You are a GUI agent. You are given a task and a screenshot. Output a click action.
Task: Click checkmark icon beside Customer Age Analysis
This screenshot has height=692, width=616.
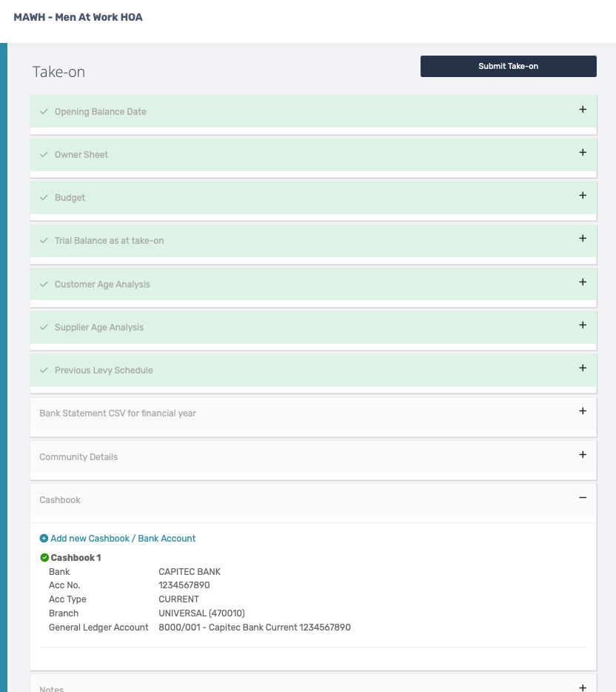[44, 285]
